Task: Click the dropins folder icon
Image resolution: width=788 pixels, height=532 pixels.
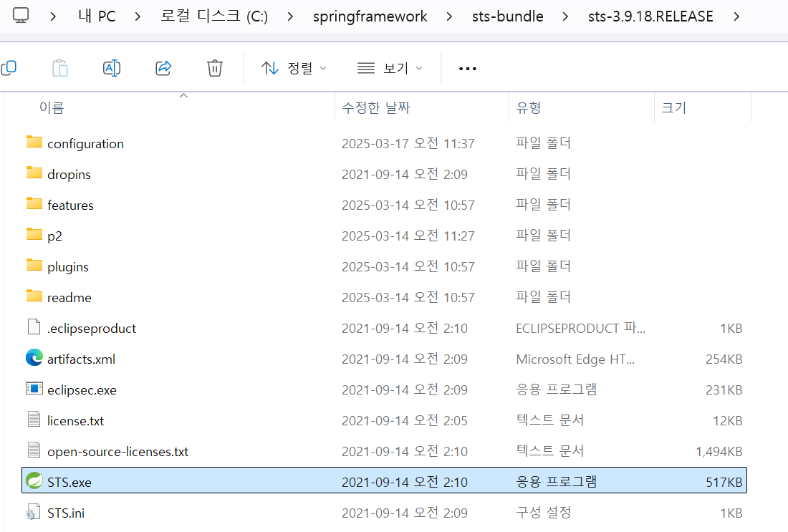Action: [x=34, y=173]
